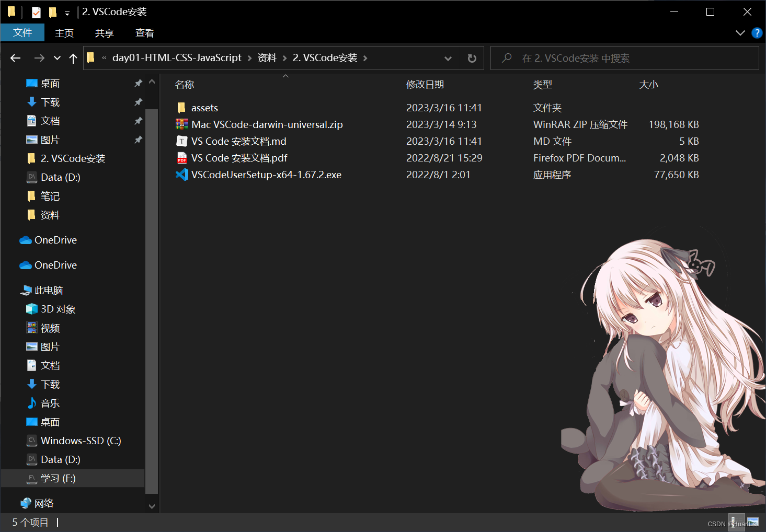Go up one folder level arrow
The width and height of the screenshot is (766, 532).
pyautogui.click(x=73, y=58)
